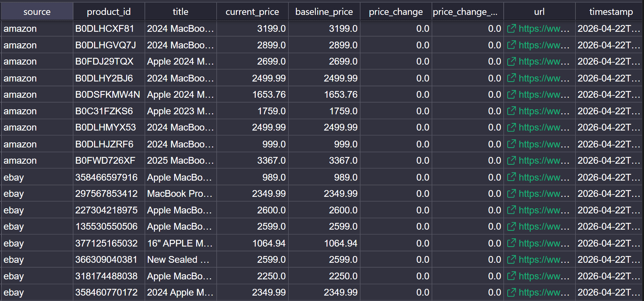This screenshot has height=301, width=644.
Task: Select product ID cell 297567853412
Action: point(109,193)
